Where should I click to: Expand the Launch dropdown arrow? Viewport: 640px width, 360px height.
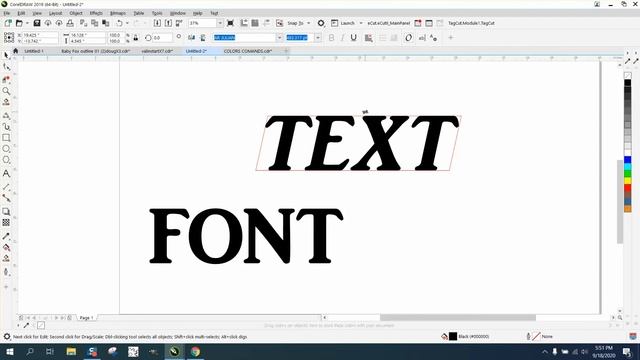click(x=361, y=23)
